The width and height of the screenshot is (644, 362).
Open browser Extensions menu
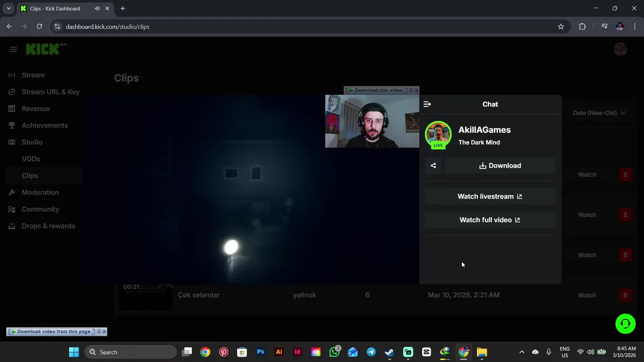point(582,27)
